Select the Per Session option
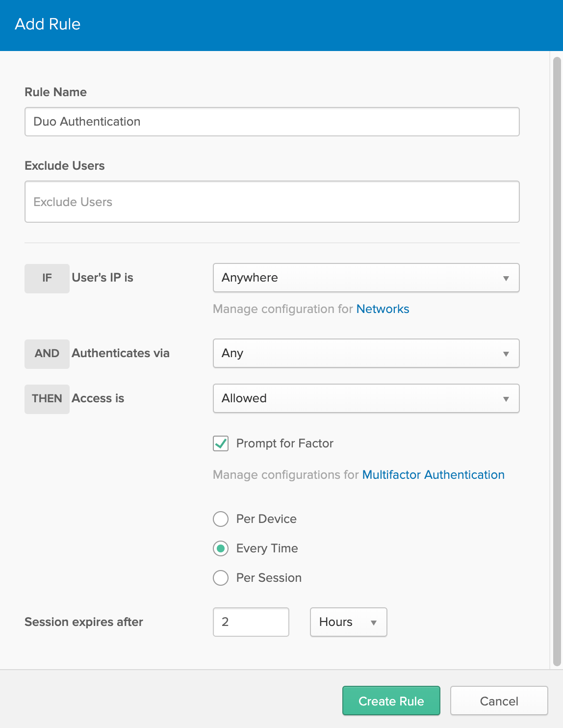563x728 pixels. [x=221, y=578]
